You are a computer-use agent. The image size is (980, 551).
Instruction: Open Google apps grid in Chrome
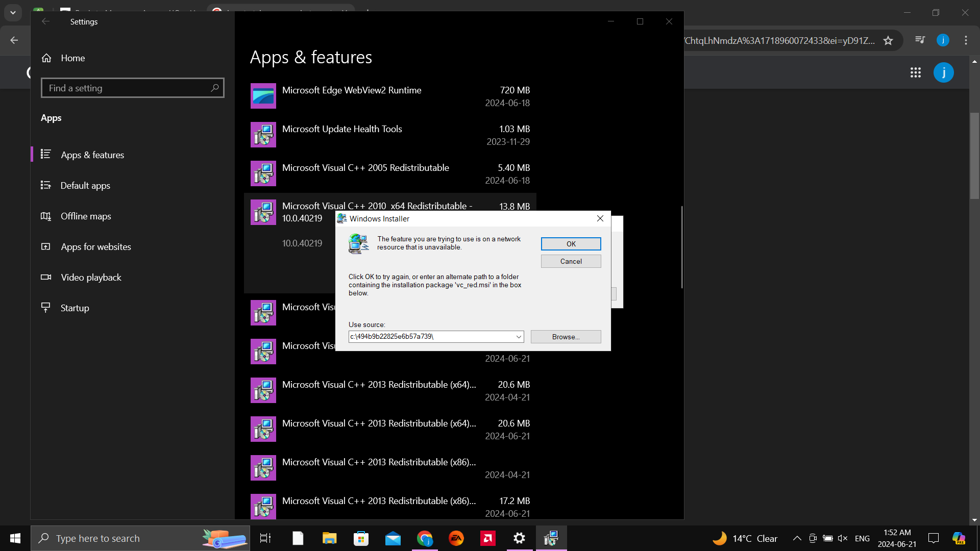(915, 72)
